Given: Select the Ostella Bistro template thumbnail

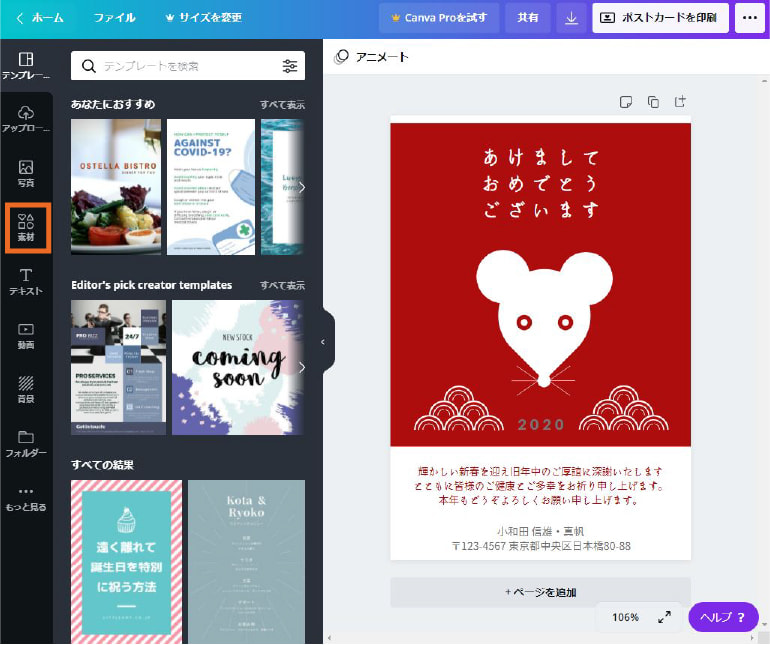Looking at the screenshot, I should click(x=116, y=187).
